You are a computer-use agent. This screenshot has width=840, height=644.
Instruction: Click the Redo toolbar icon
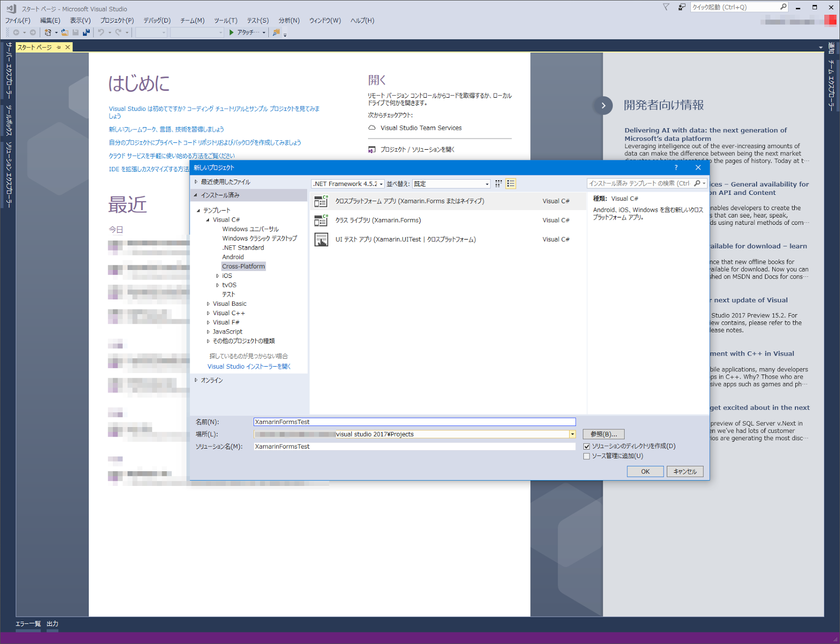(x=119, y=33)
